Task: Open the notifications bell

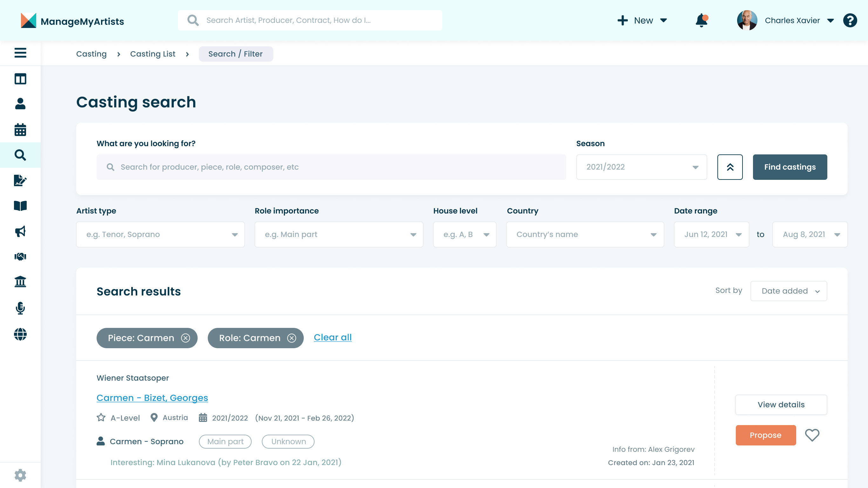Action: (x=701, y=21)
